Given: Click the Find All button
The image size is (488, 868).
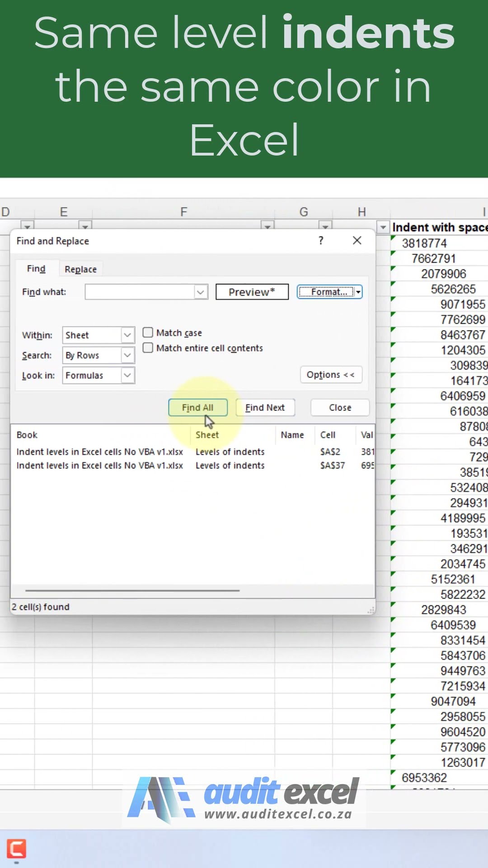Looking at the screenshot, I should pos(198,407).
